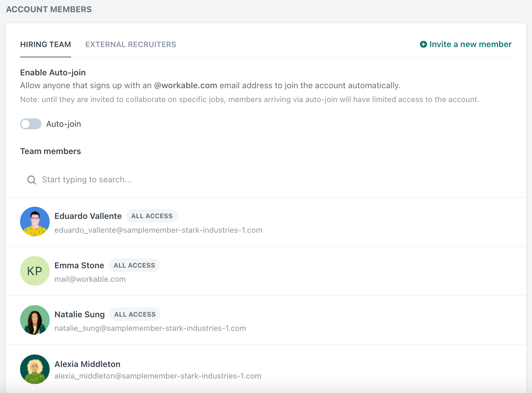Image resolution: width=532 pixels, height=393 pixels.
Task: Click Alexia Middleton's email address
Action: coord(158,376)
